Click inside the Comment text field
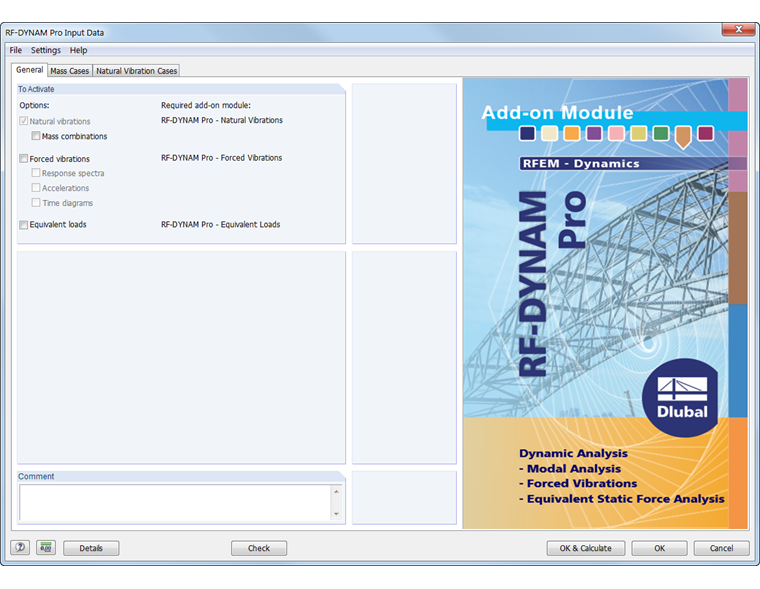The width and height of the screenshot is (760, 589). tap(175, 503)
